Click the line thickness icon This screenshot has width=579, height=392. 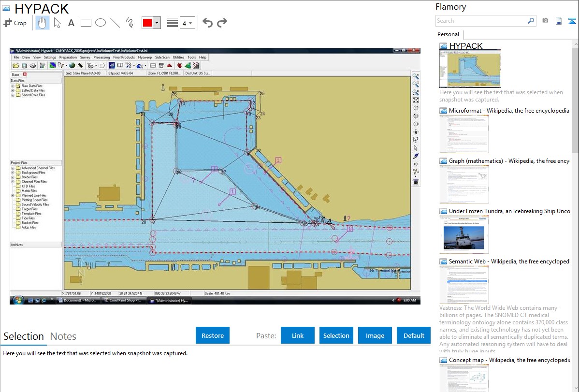click(x=172, y=23)
